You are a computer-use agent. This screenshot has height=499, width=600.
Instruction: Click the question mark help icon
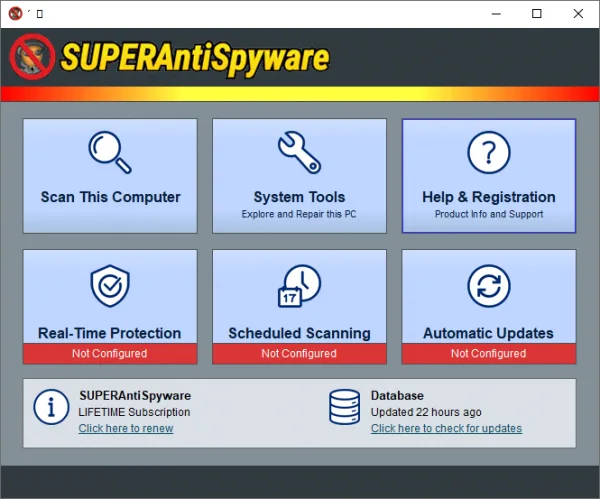[x=489, y=153]
